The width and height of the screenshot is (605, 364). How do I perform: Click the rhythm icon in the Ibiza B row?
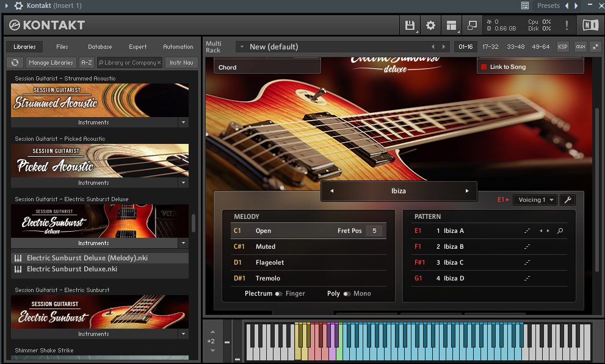point(527,246)
